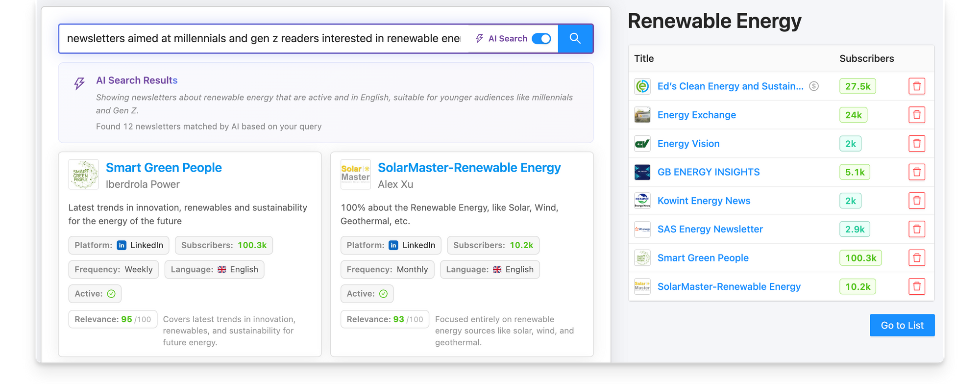Open Smart Green People card logo
Image resolution: width=980 pixels, height=384 pixels.
(83, 175)
